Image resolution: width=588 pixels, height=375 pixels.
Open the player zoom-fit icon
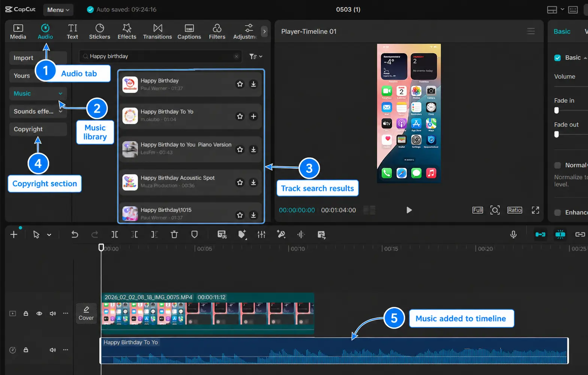click(495, 210)
